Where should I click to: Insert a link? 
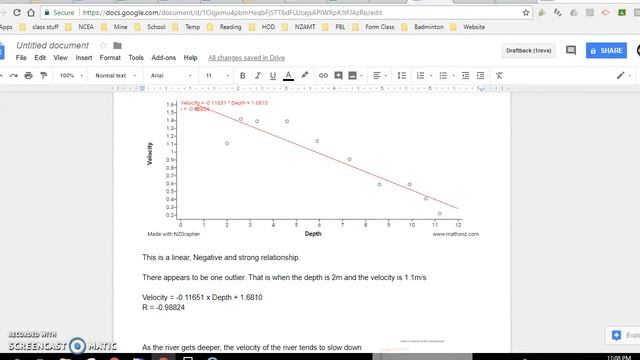[x=323, y=76]
